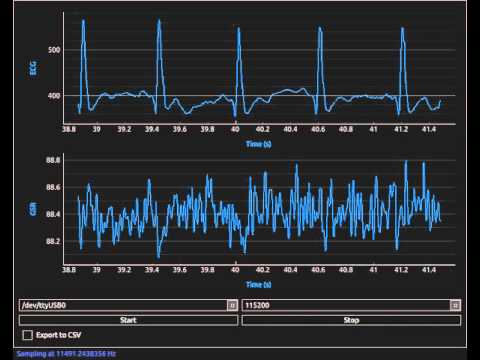Click the 500 tick on ECG axis
The width and height of the screenshot is (480, 360).
click(54, 50)
